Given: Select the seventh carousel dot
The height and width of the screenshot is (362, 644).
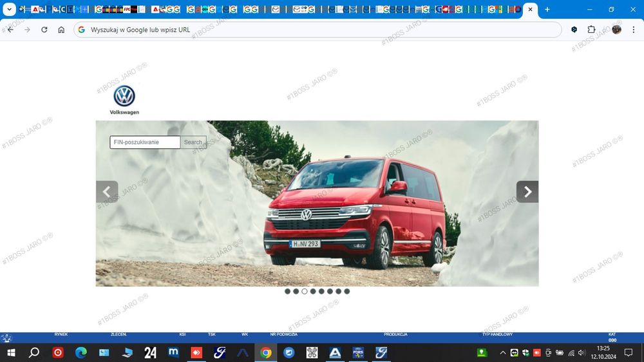Looking at the screenshot, I should [x=339, y=291].
